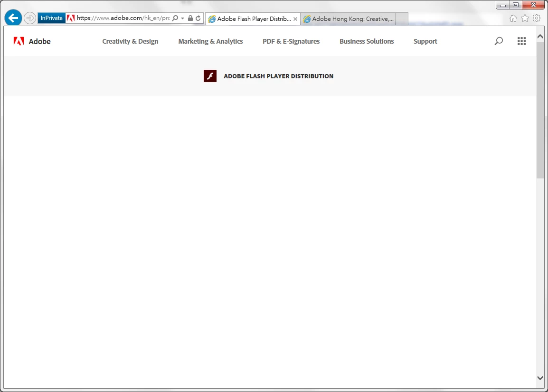Click the vertical scrollbar thumb
Viewport: 548px width, 392px height.
click(x=540, y=111)
